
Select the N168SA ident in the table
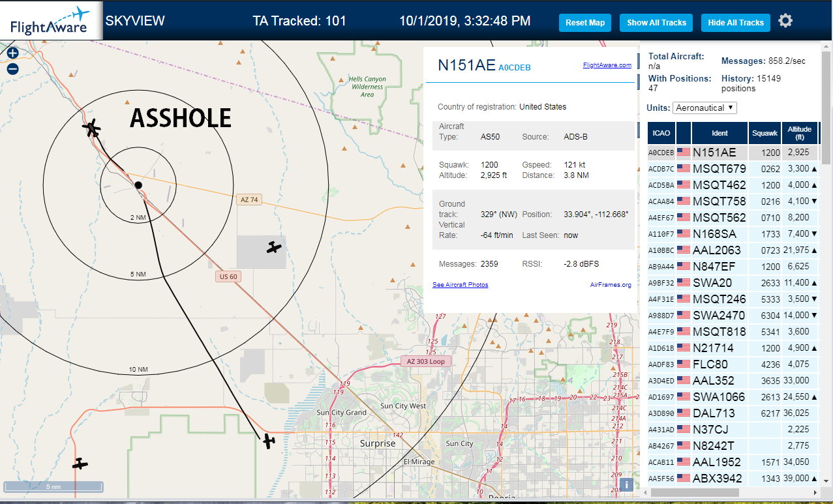click(715, 234)
